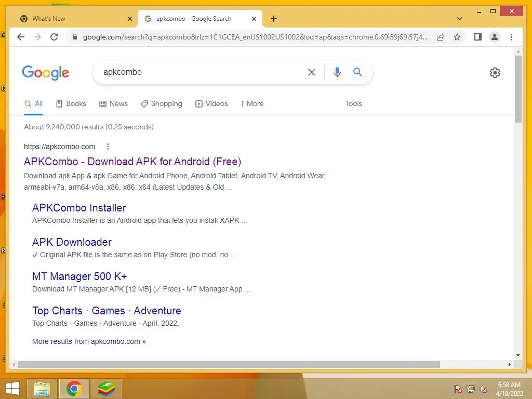This screenshot has height=399, width=532.
Task: Click the network tray icon
Action: point(471,389)
